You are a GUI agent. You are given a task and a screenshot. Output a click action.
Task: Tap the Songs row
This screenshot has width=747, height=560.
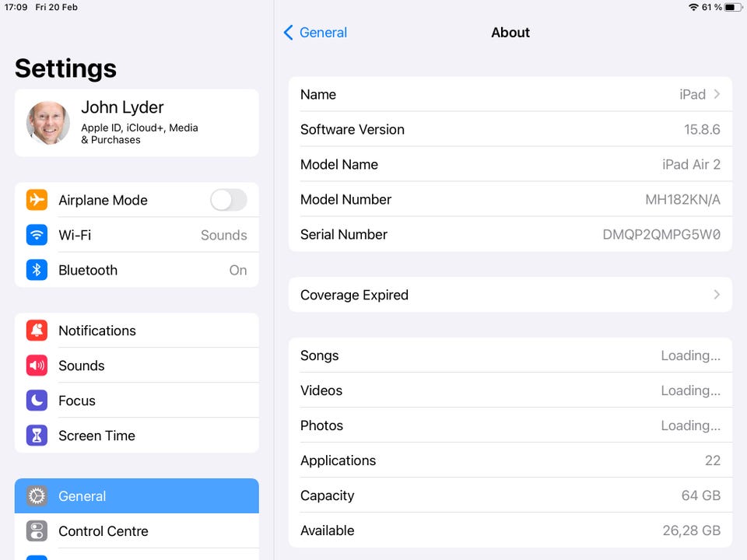tap(510, 355)
